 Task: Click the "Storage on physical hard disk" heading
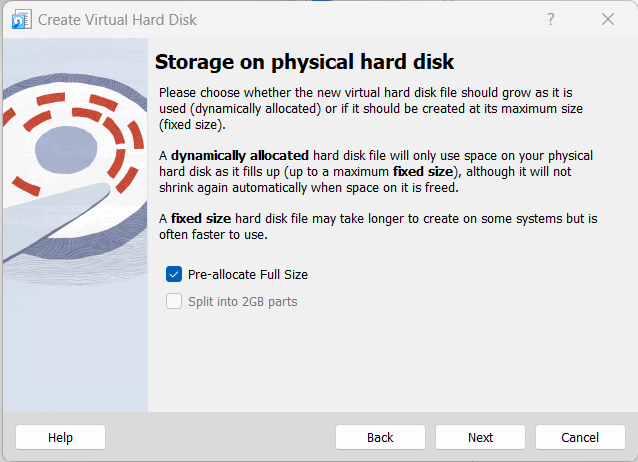point(304,62)
